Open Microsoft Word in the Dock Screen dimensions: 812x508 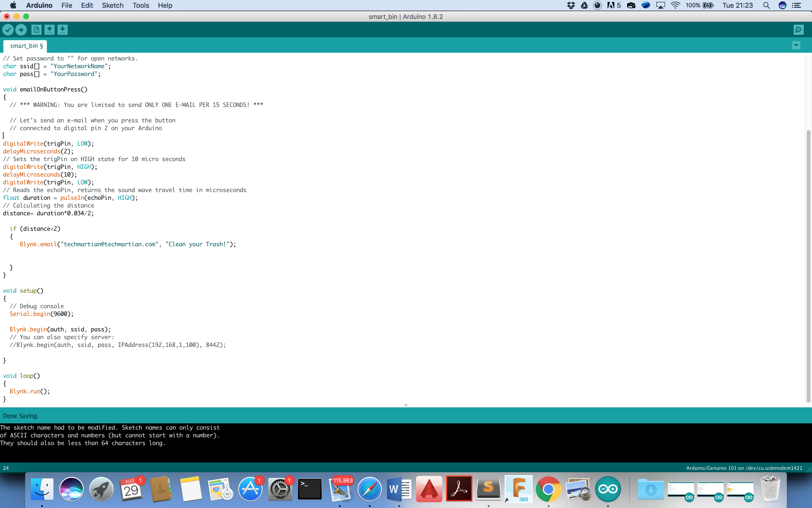[x=399, y=489]
